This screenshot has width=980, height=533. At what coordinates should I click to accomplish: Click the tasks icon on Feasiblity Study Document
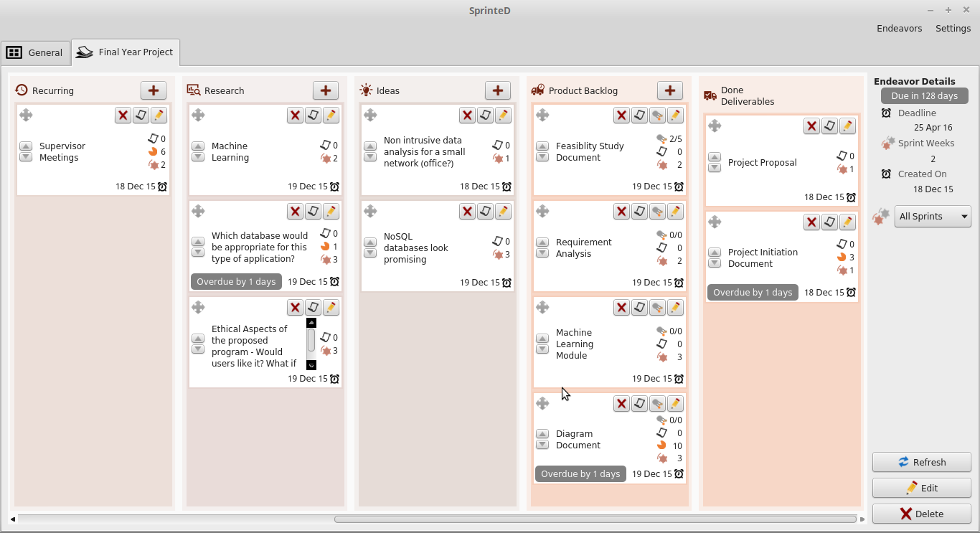click(657, 115)
